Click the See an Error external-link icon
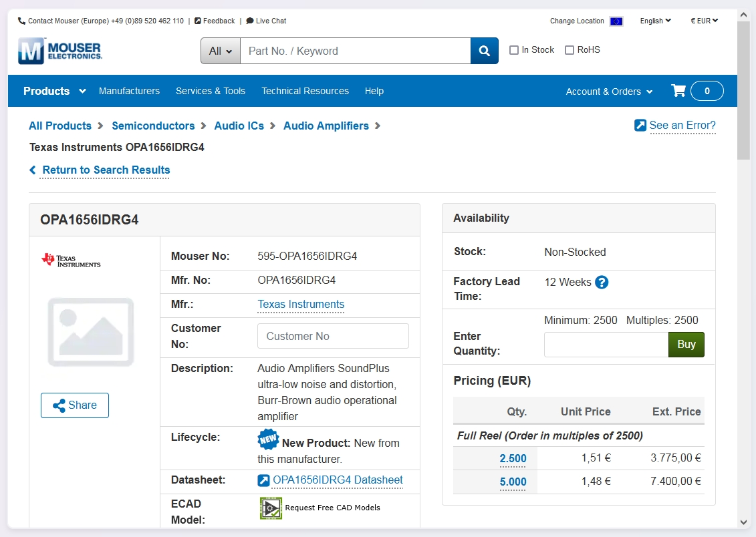756x537 pixels. coord(640,126)
